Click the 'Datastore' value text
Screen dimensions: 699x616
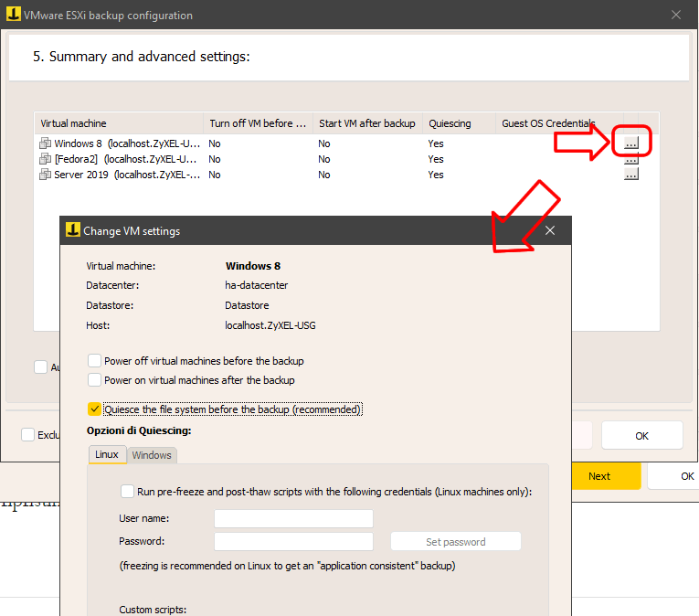click(247, 305)
